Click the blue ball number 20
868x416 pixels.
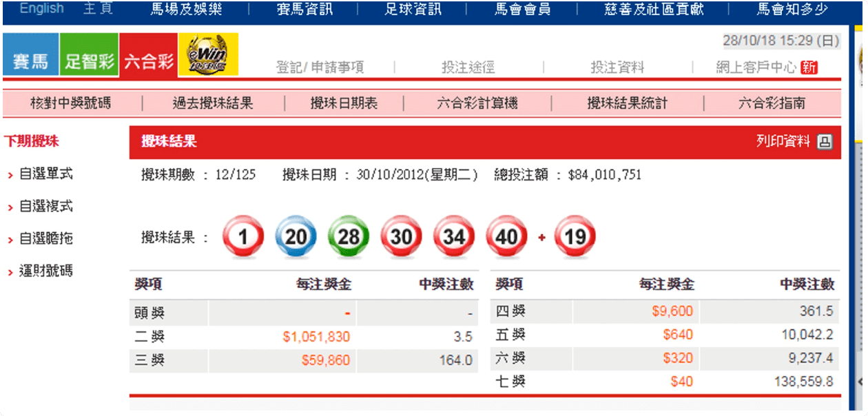tap(296, 238)
